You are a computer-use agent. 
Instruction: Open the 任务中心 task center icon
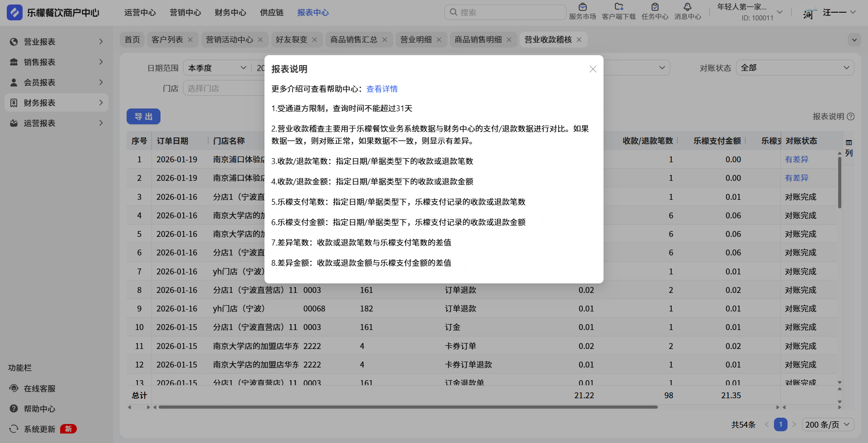click(x=655, y=7)
